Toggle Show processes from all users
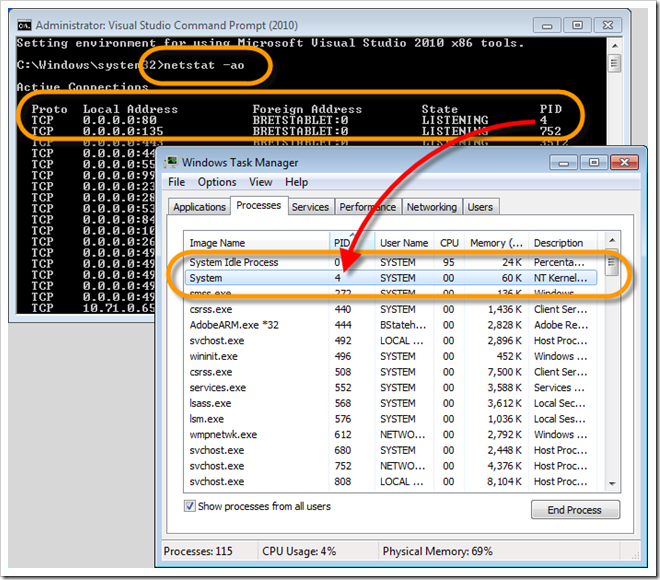The image size is (660, 580). tap(192, 506)
